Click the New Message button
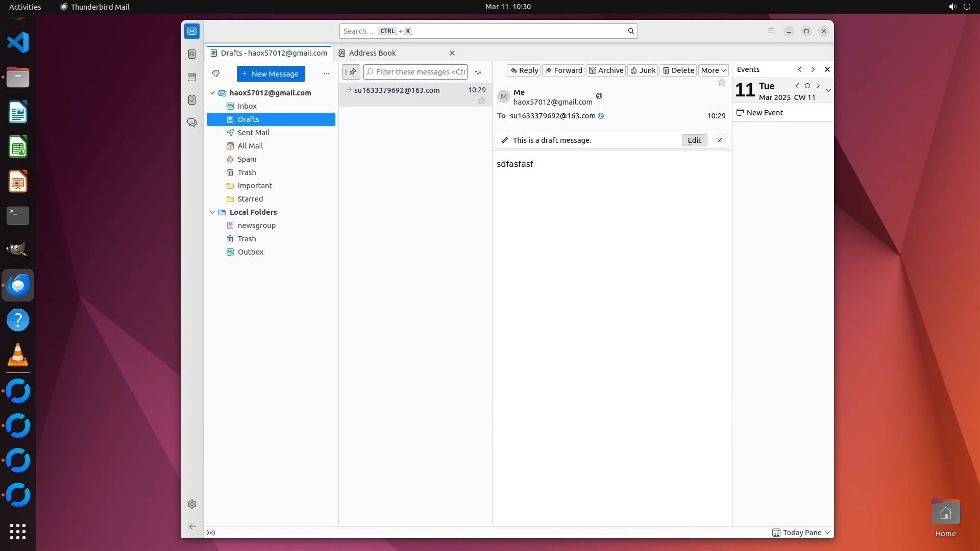 [271, 73]
